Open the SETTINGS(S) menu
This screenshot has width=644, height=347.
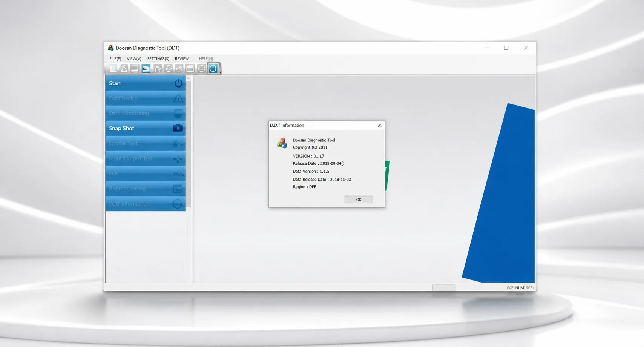[158, 59]
